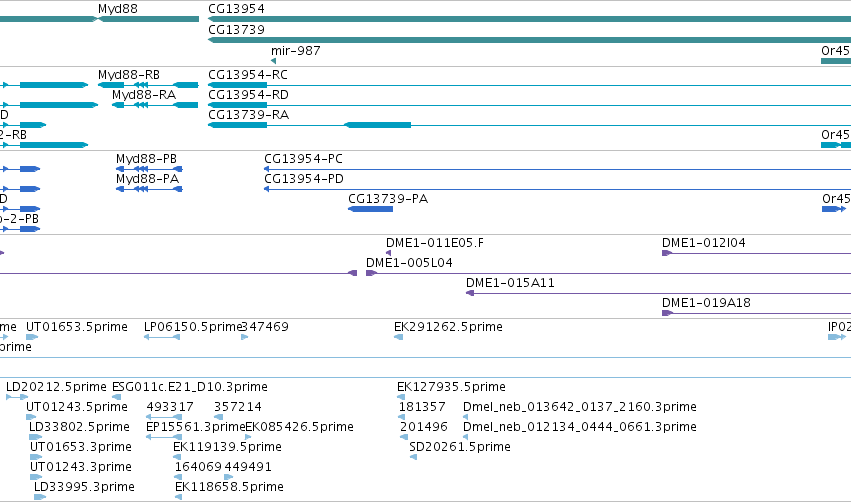Click the DME1-012I04 feature start marker
851x502 pixels.
click(x=667, y=253)
